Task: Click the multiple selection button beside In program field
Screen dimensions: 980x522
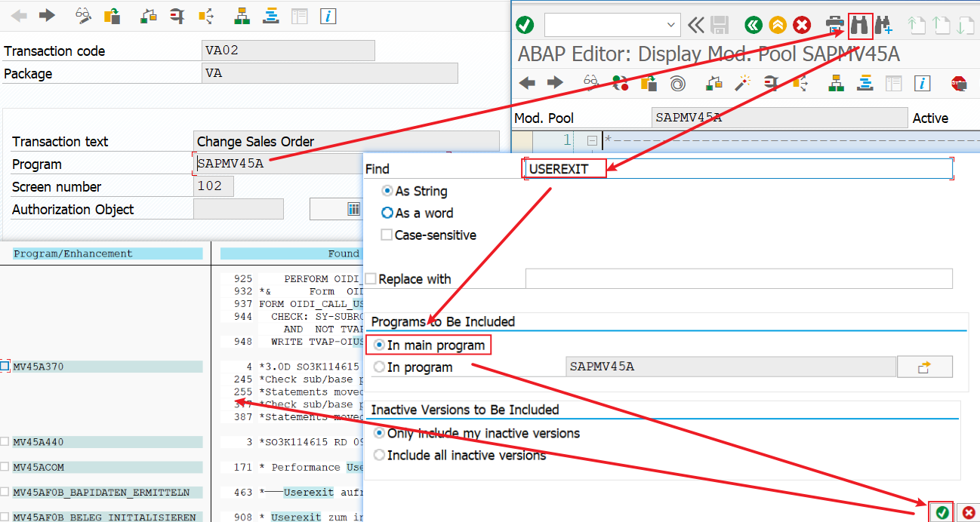Action: click(x=924, y=367)
